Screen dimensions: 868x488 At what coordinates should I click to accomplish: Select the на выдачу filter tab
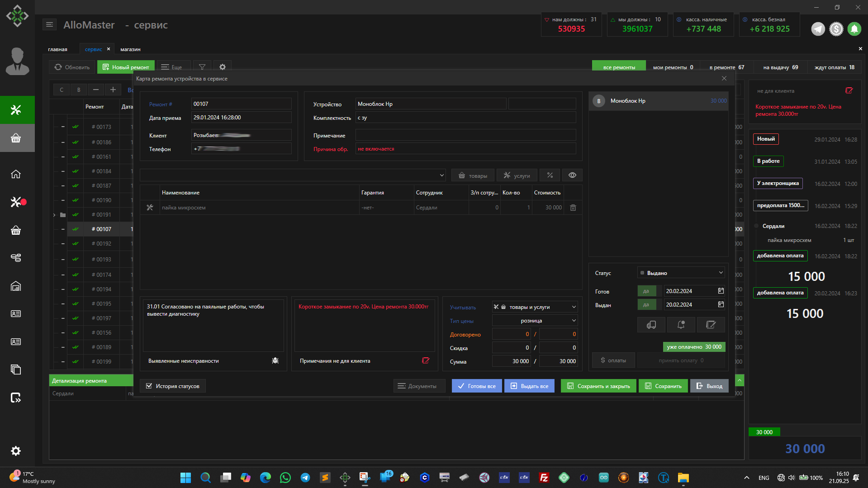click(780, 67)
